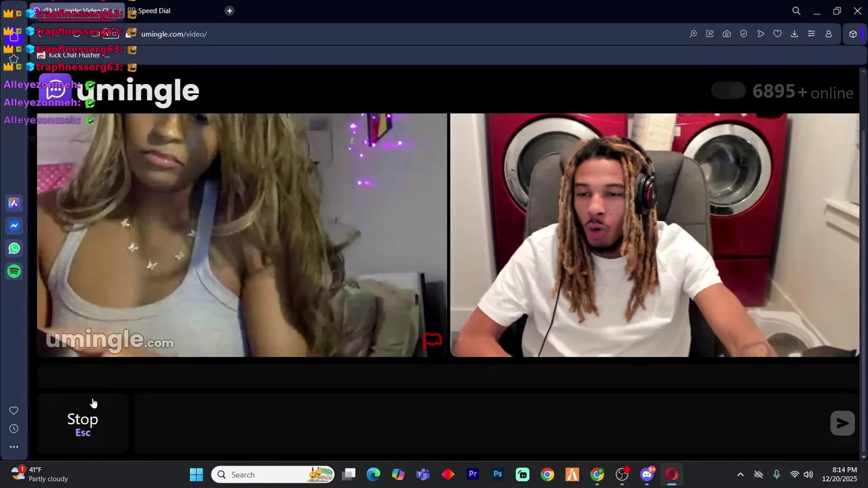868x488 pixels.
Task: Click your own webcam video feed
Action: tap(654, 235)
